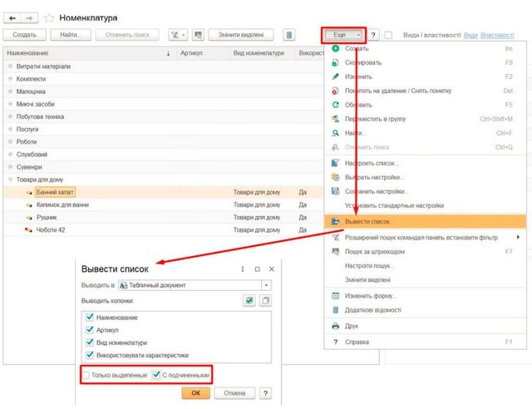
Task: Expand the Побутова техніка group
Action: tap(10, 117)
